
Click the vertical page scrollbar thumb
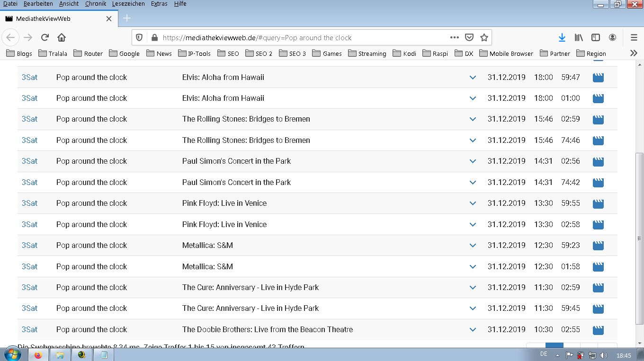(x=639, y=239)
